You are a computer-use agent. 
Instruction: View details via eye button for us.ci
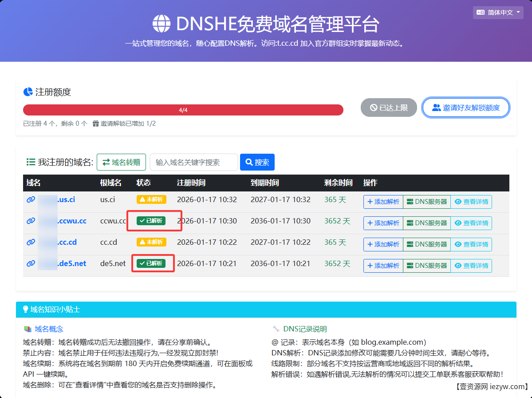coord(471,202)
